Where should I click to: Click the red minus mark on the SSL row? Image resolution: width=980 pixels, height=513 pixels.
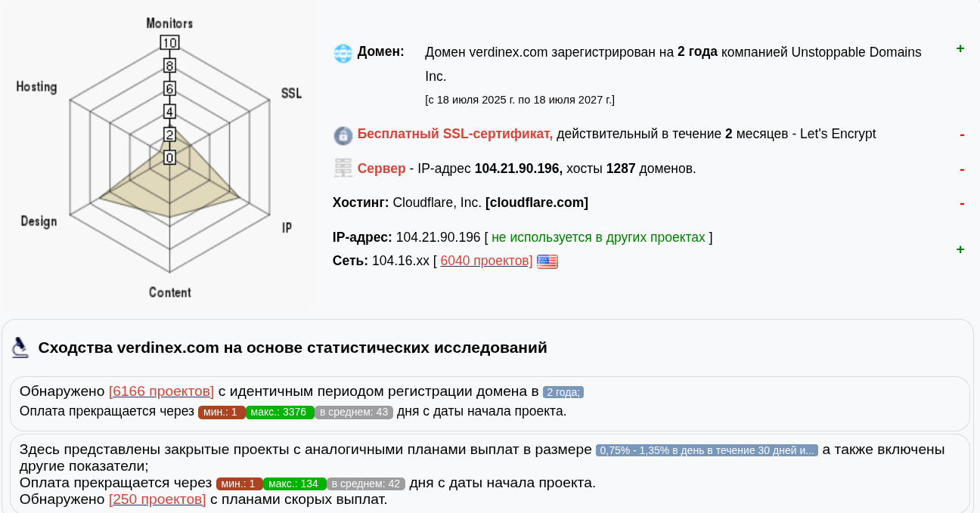(962, 135)
